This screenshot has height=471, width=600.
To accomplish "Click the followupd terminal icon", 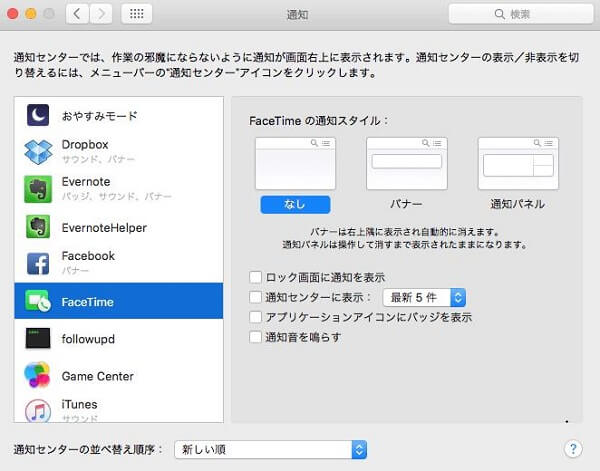I will pos(38,338).
